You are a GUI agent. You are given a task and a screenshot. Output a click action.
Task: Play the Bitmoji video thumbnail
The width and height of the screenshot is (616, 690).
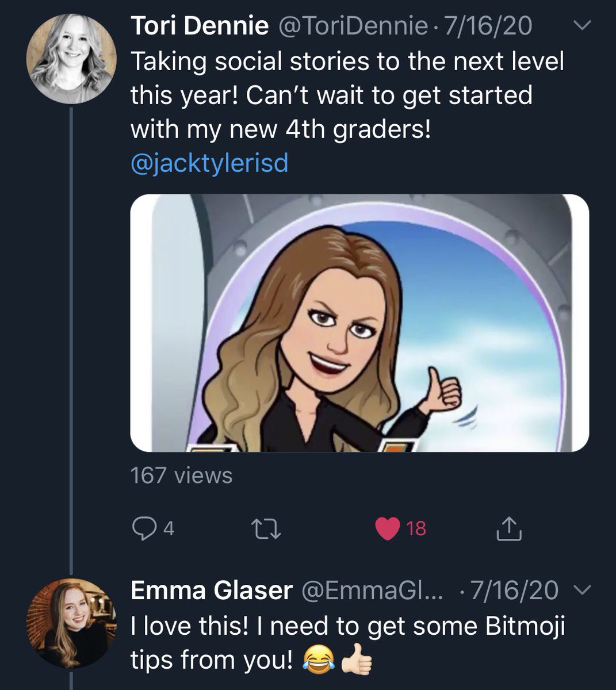tap(359, 323)
